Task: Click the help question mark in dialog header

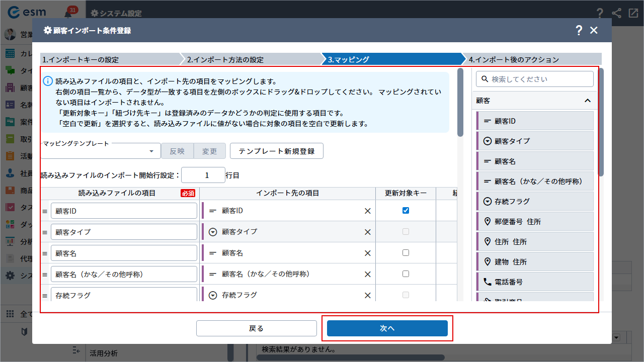Action: [579, 30]
